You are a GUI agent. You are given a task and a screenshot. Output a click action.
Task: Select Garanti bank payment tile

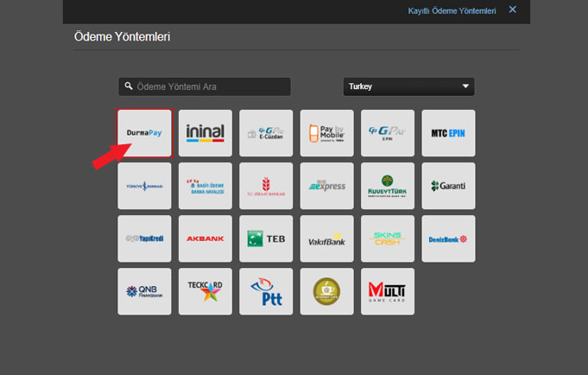click(448, 186)
